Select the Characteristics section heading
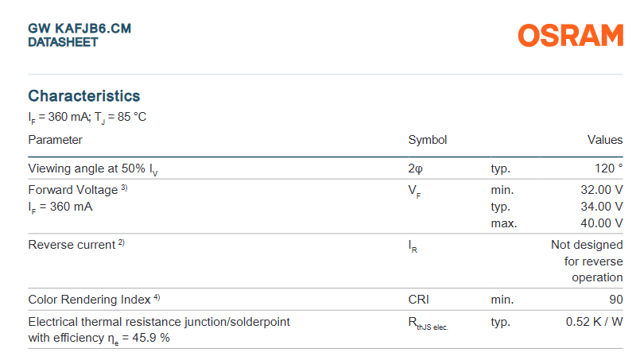 tap(84, 96)
